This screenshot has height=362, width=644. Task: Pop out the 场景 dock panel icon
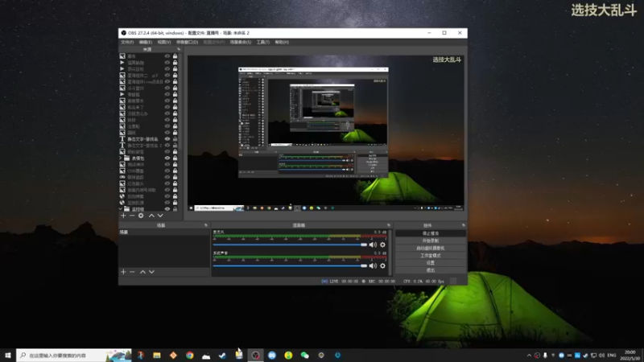click(206, 225)
